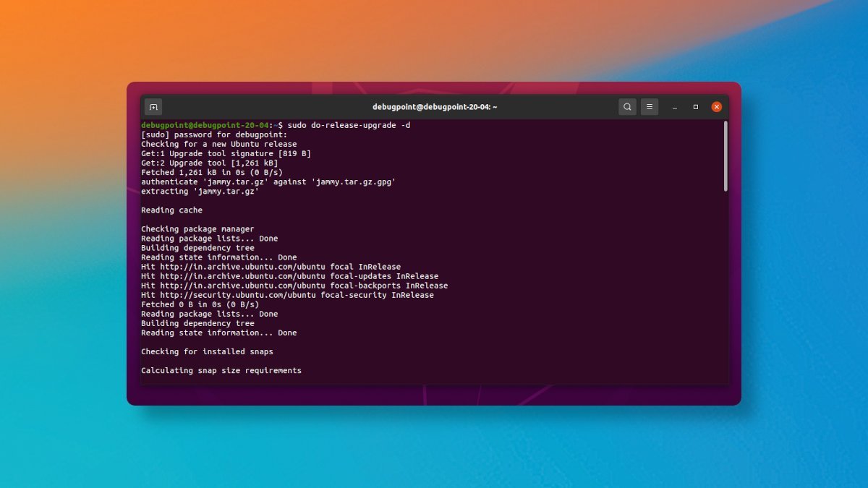Click the scrollbar track below the thumb
868x488 pixels.
pyautogui.click(x=726, y=289)
